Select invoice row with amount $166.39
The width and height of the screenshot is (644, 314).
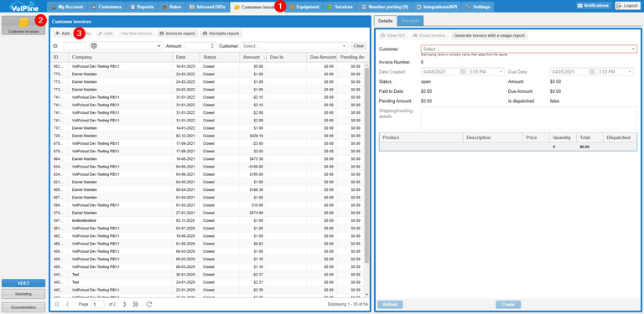[208, 189]
